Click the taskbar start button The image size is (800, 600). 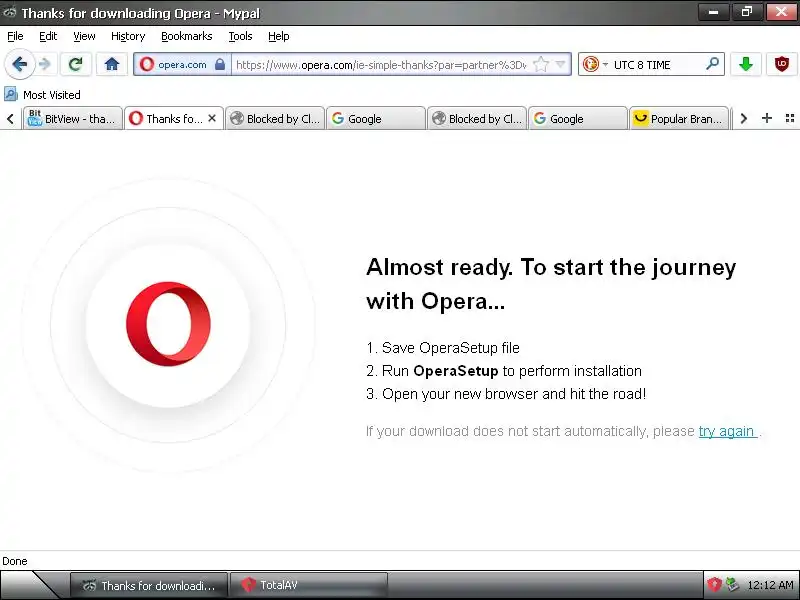click(31, 585)
